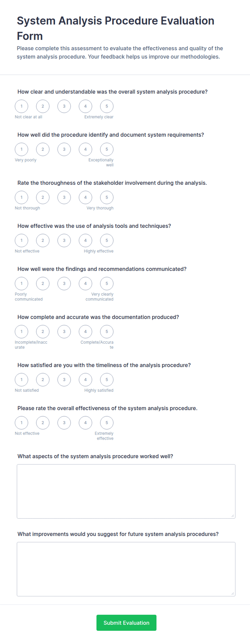This screenshot has height=644, width=250.
Task: Rate stakeholder involvement thoroughness as 2
Action: pos(43,197)
